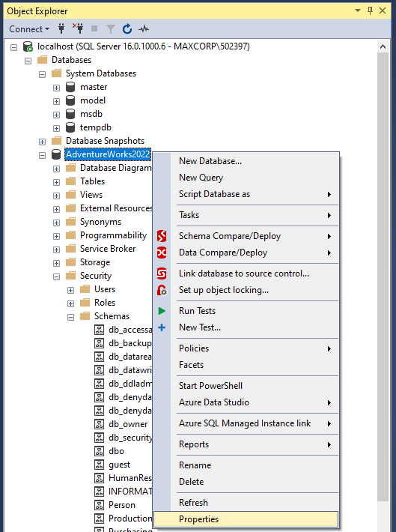
Task: Click the Stop square icon in the toolbar
Action: coord(94,28)
